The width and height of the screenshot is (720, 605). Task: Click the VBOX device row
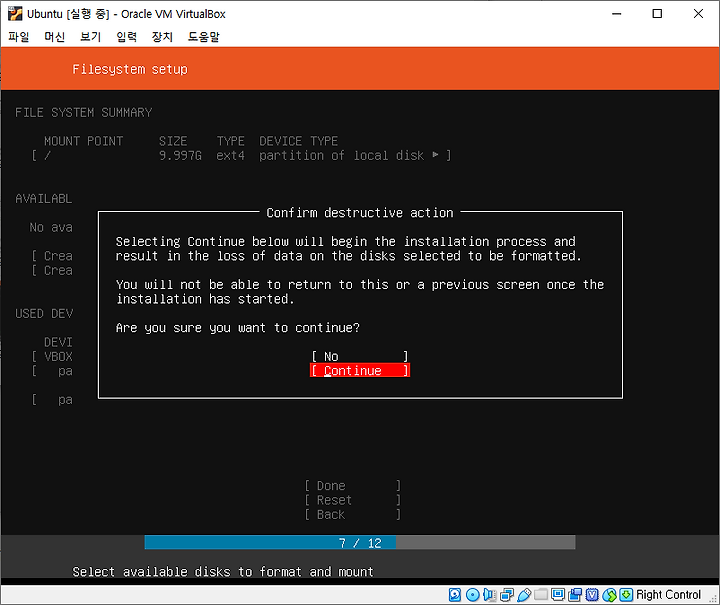tap(52, 357)
